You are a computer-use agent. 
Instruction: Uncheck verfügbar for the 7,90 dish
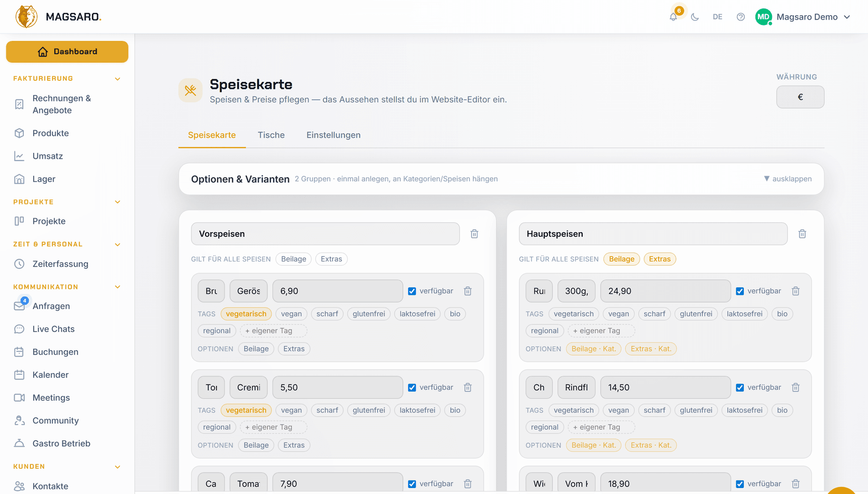point(412,484)
